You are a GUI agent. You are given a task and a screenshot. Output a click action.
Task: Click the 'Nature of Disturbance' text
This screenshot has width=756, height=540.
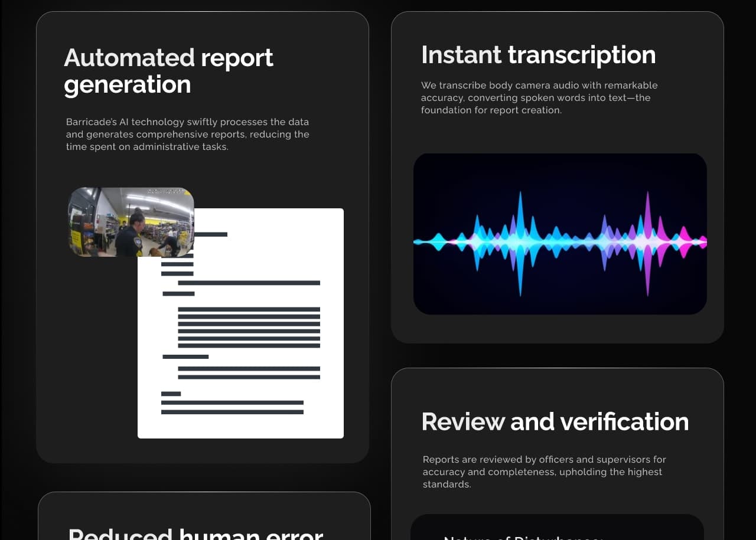(x=523, y=537)
